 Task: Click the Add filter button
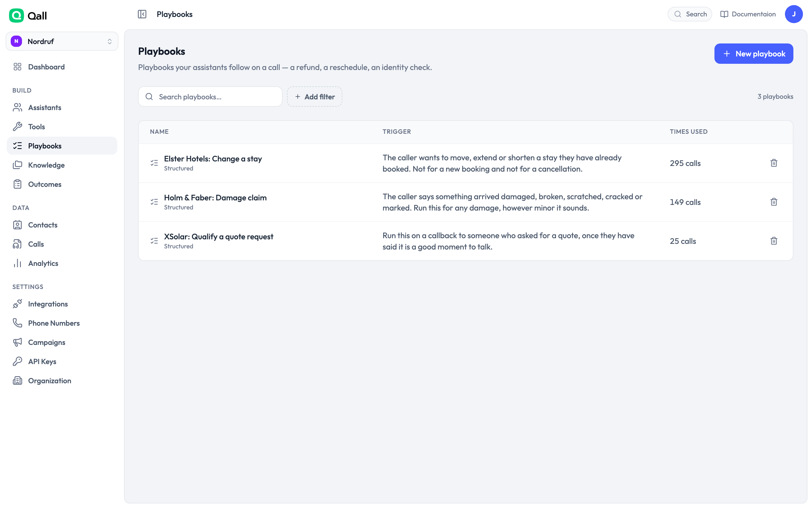tap(314, 97)
